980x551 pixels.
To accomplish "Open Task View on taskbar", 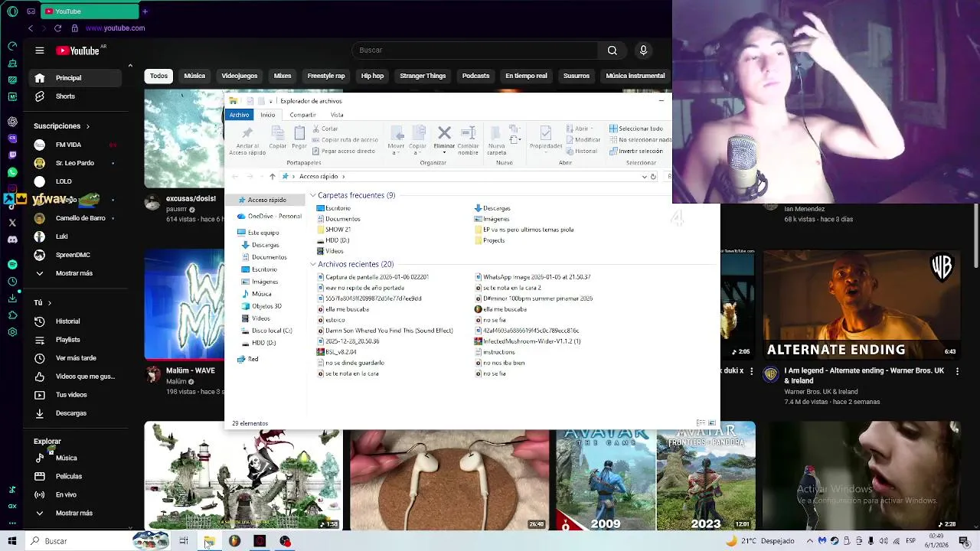I will (184, 541).
